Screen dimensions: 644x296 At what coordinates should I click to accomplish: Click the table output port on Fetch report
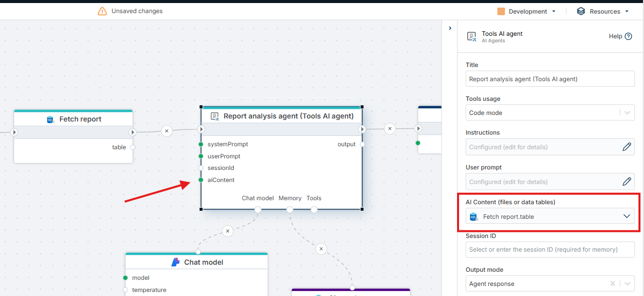click(x=133, y=147)
